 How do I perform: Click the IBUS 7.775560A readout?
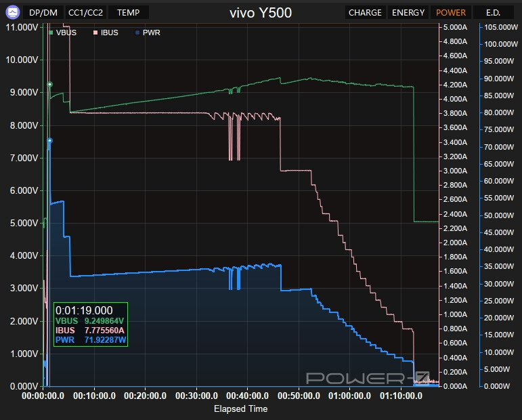[90, 331]
